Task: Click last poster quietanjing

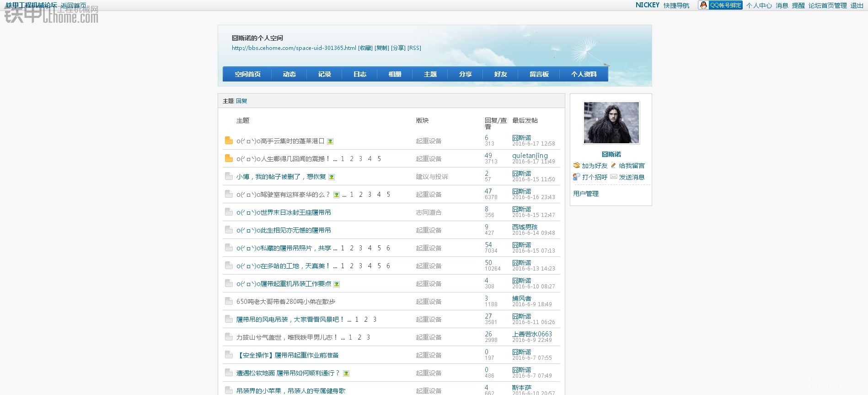Action: pos(530,156)
